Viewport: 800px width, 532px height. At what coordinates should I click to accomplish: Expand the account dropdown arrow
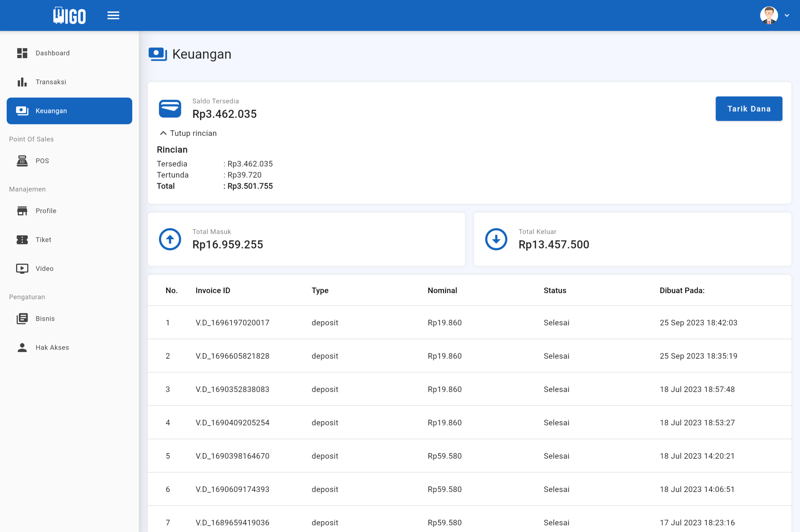[787, 15]
